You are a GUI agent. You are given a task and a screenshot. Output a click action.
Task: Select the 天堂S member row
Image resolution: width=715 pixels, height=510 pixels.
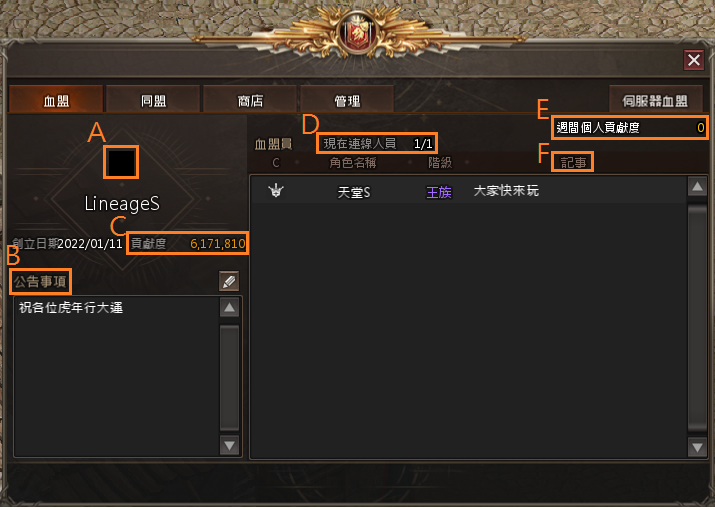coord(468,191)
